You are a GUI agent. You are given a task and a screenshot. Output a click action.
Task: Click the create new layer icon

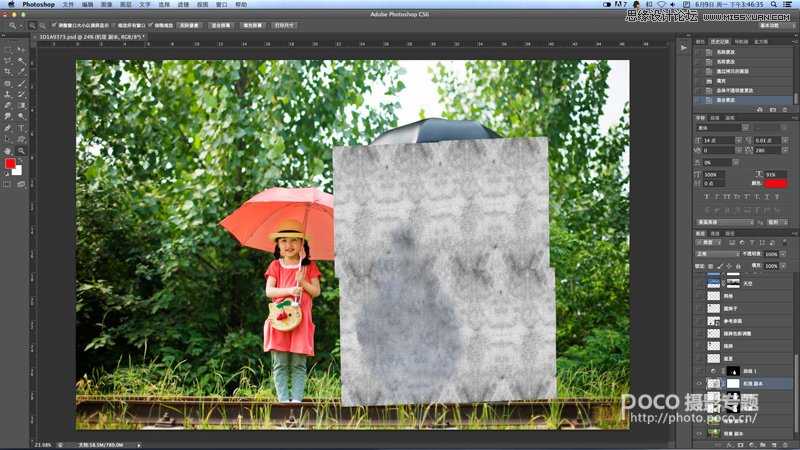pyautogui.click(x=774, y=445)
